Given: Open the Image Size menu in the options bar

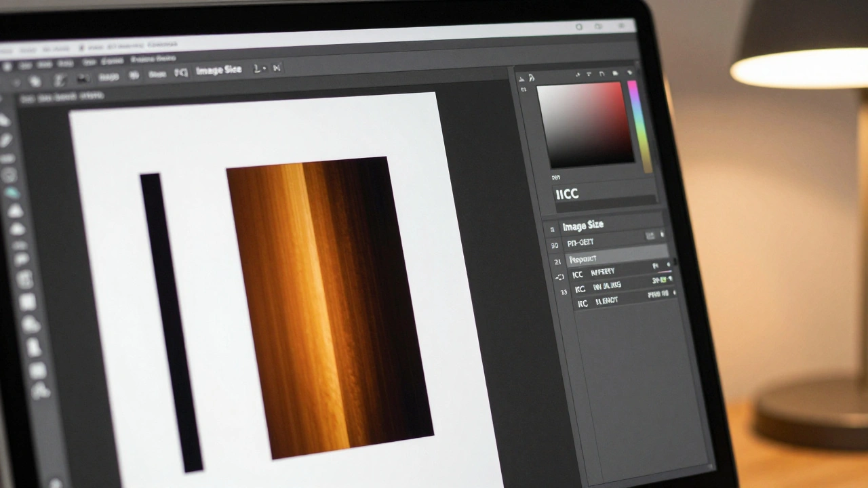Looking at the screenshot, I should (x=218, y=69).
